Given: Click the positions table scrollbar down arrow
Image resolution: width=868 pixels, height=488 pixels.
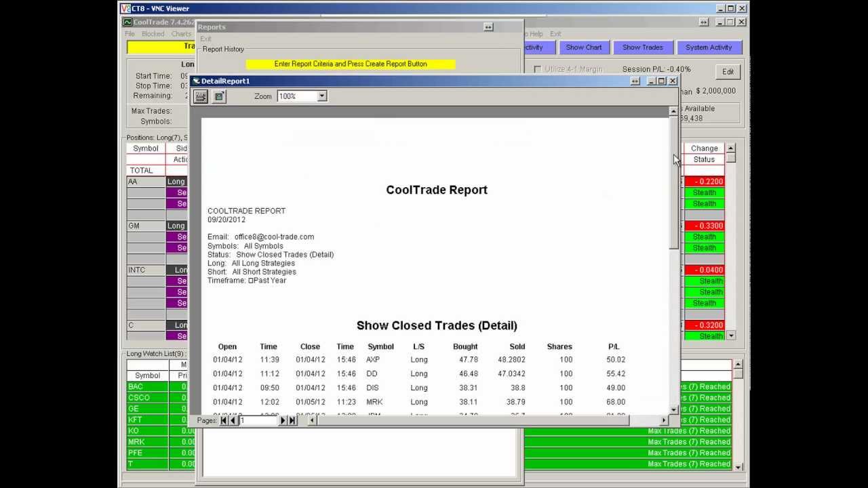Looking at the screenshot, I should click(730, 335).
